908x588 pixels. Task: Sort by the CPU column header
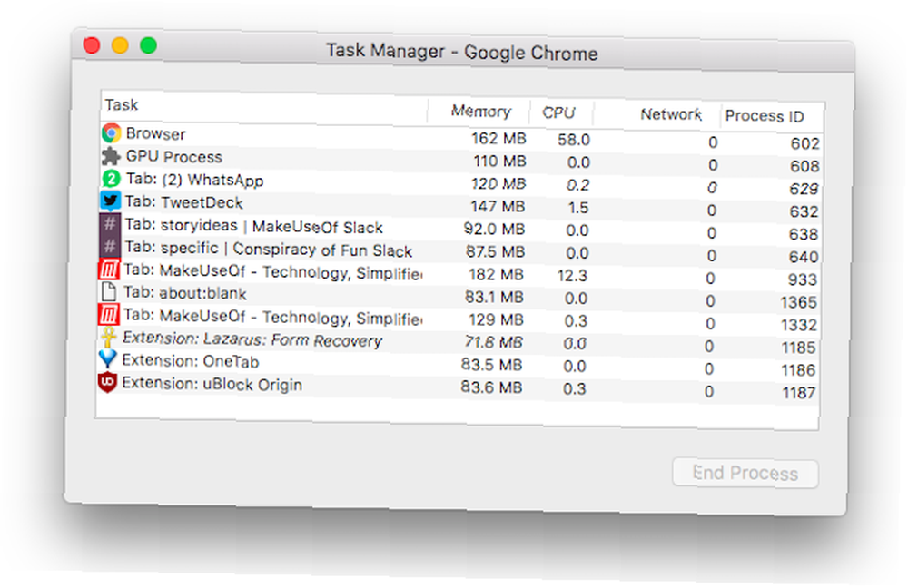[558, 113]
